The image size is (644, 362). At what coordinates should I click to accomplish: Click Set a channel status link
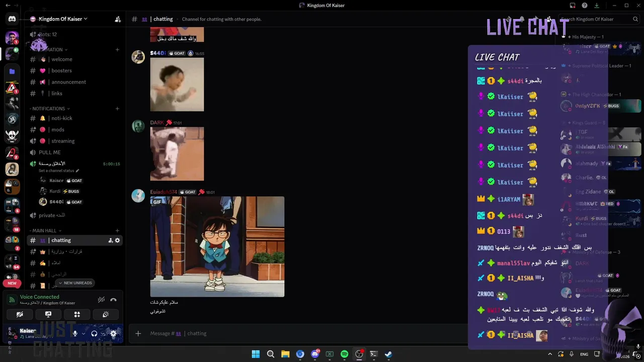[x=59, y=171]
